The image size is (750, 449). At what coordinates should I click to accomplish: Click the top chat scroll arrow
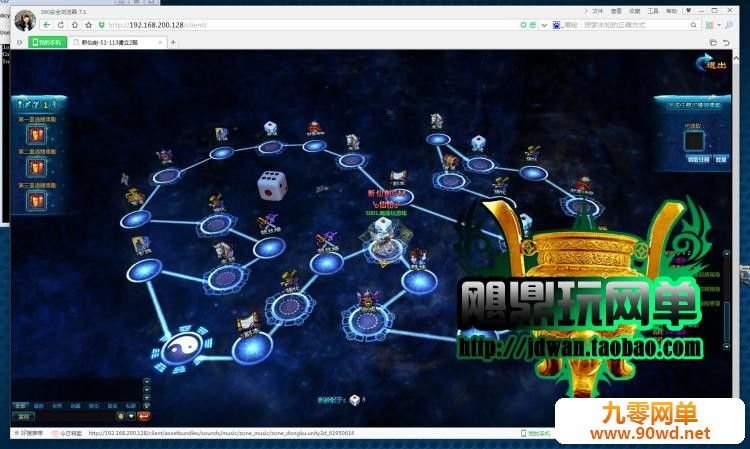147,382
